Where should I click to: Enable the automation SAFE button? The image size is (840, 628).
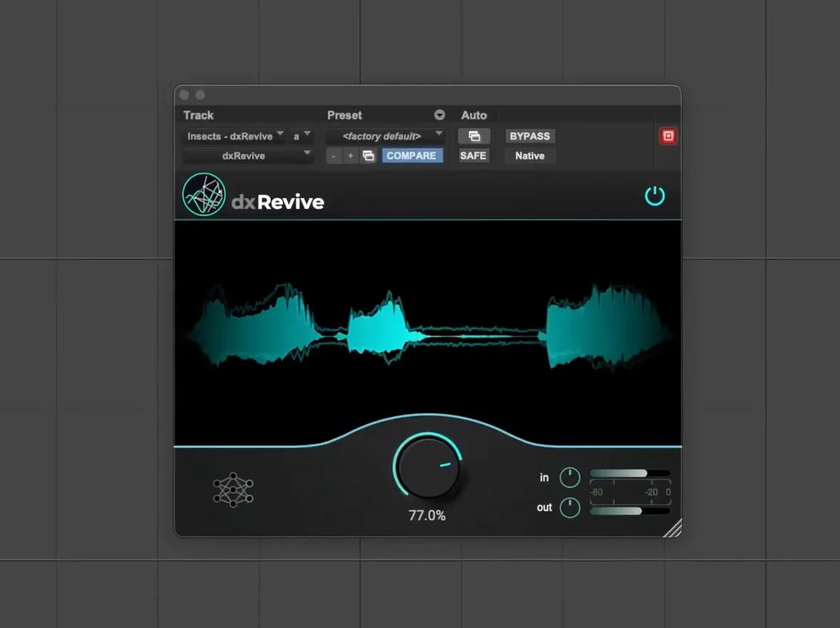click(473, 156)
